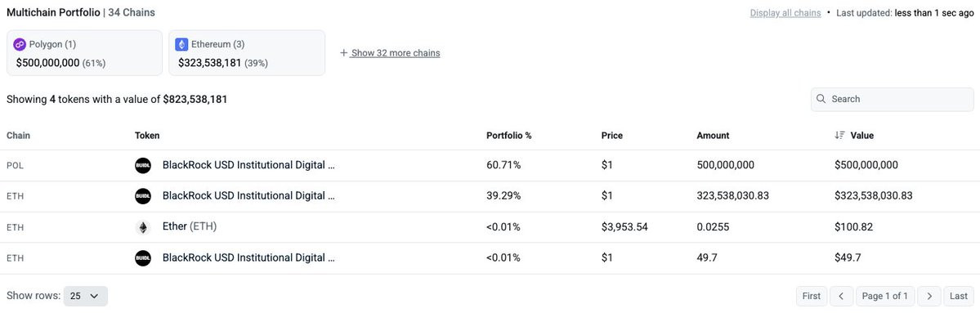The width and height of the screenshot is (980, 313).
Task: Click the Polygon chain logo icon
Action: tap(20, 44)
